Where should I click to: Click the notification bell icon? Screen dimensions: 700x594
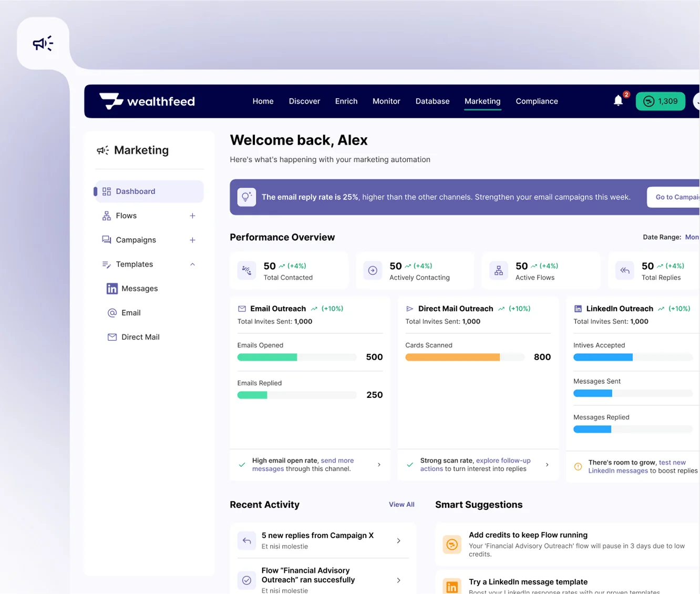pyautogui.click(x=618, y=101)
